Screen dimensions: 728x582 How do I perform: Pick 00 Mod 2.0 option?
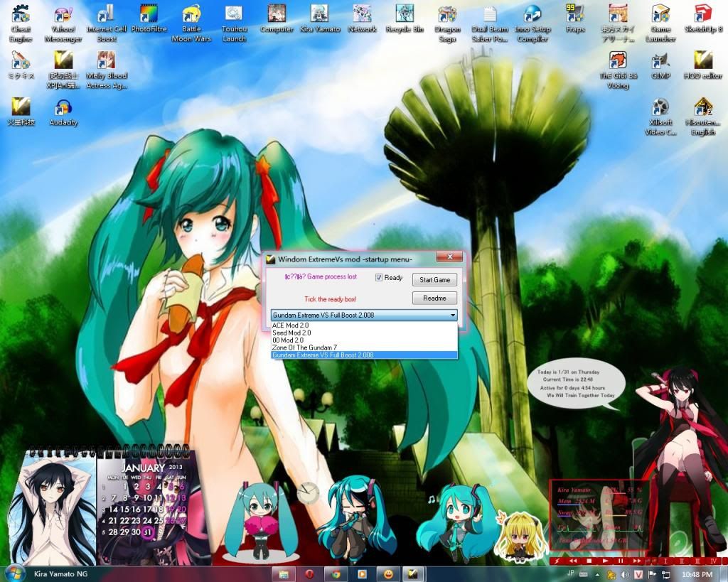tap(364, 340)
